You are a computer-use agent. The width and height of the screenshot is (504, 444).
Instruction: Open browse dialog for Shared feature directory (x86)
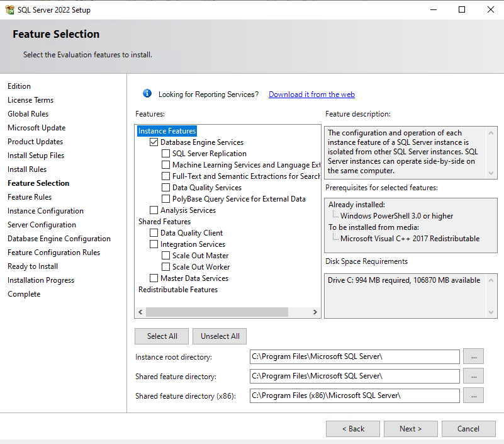tap(473, 396)
